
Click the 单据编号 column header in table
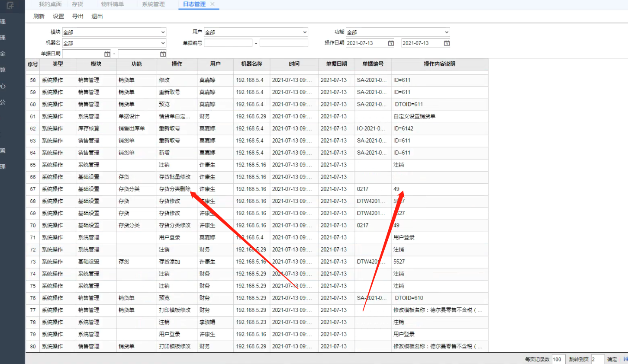point(373,64)
